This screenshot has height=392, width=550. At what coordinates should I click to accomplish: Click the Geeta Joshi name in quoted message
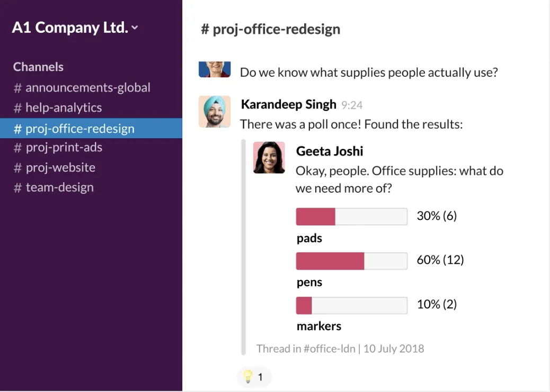pyautogui.click(x=330, y=152)
